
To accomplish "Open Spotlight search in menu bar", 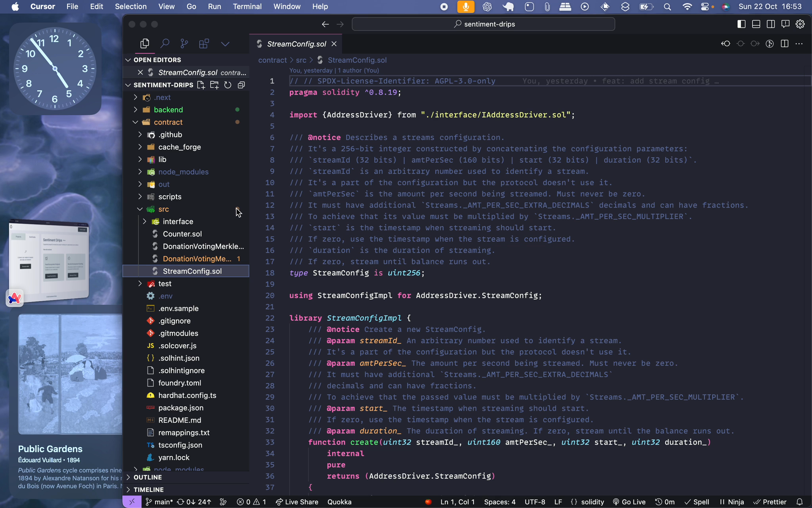I will [667, 6].
